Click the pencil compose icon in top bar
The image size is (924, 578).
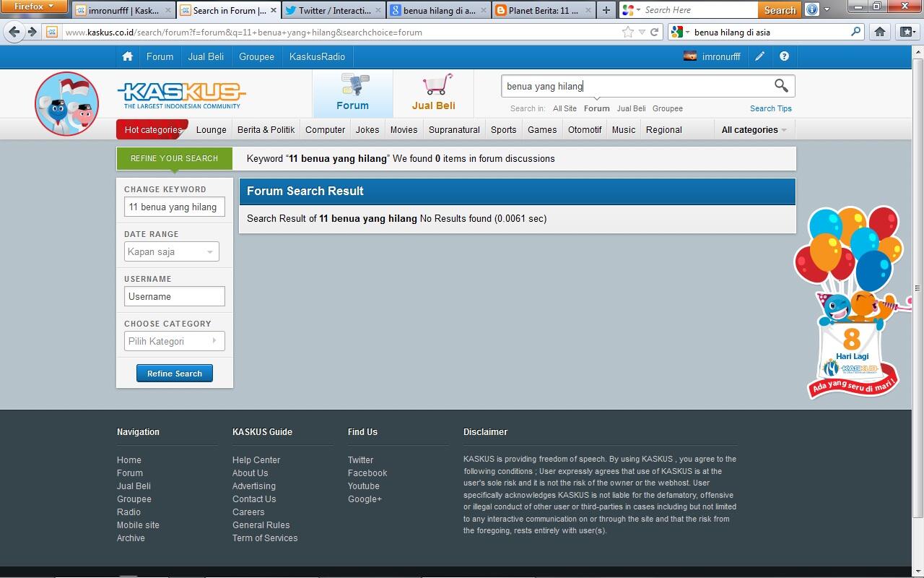(759, 56)
